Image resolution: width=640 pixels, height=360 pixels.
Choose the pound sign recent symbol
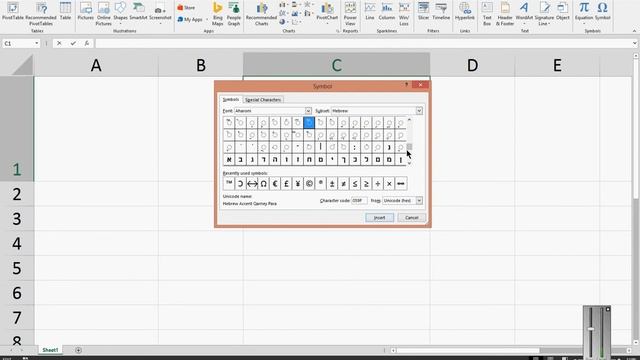tap(286, 184)
